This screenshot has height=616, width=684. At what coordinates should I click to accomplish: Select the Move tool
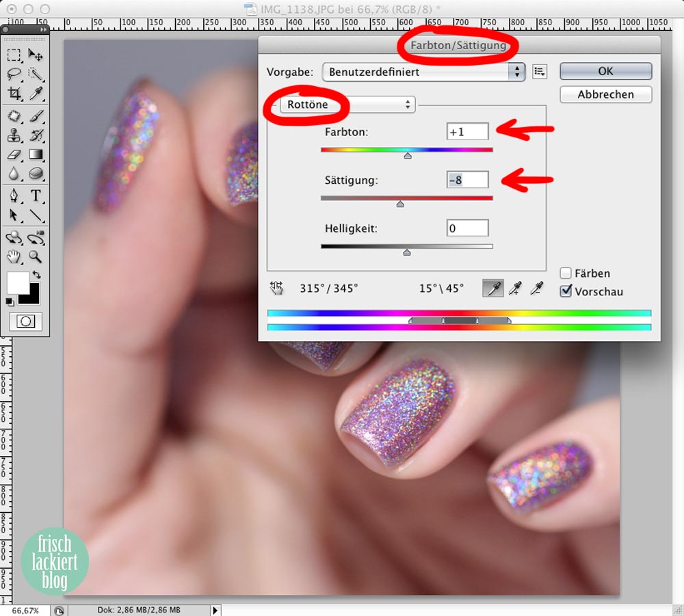[x=36, y=55]
